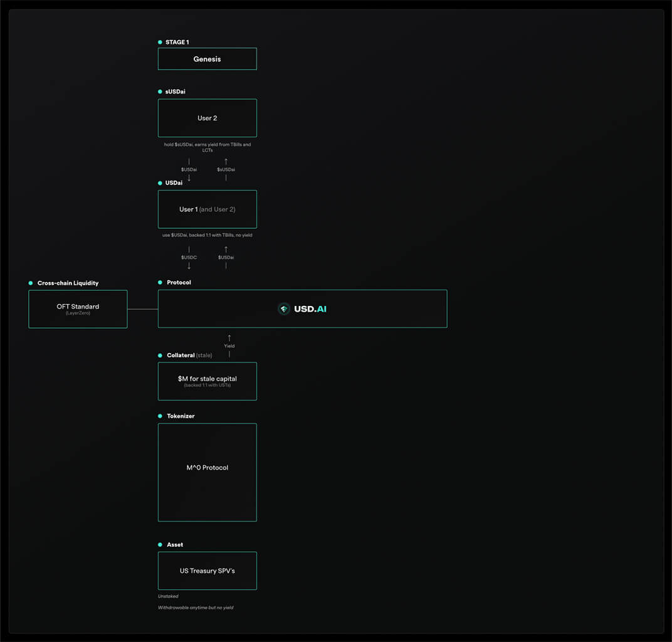The width and height of the screenshot is (672, 642).
Task: Click the $USDC flow label
Action: point(189,257)
